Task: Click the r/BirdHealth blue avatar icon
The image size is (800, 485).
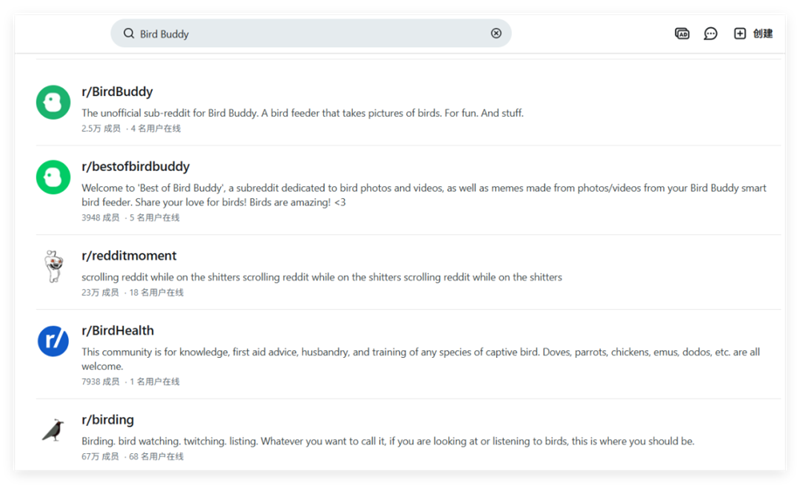Action: (x=53, y=341)
